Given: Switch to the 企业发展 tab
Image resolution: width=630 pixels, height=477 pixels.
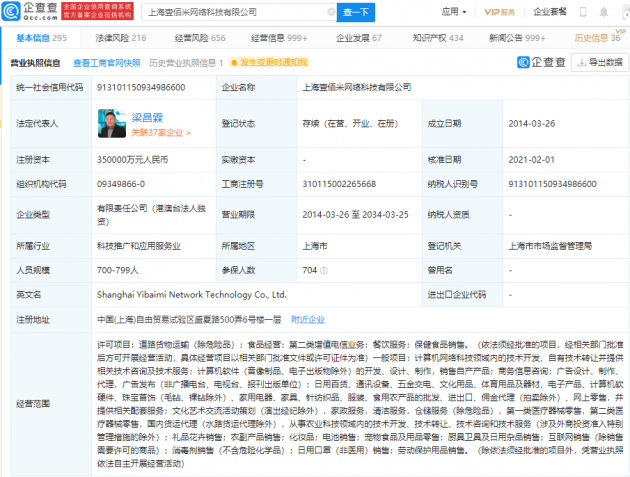Looking at the screenshot, I should point(358,38).
